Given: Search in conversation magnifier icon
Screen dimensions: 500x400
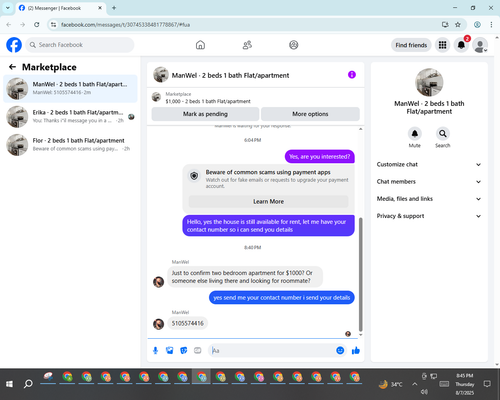Looking at the screenshot, I should pyautogui.click(x=443, y=134).
